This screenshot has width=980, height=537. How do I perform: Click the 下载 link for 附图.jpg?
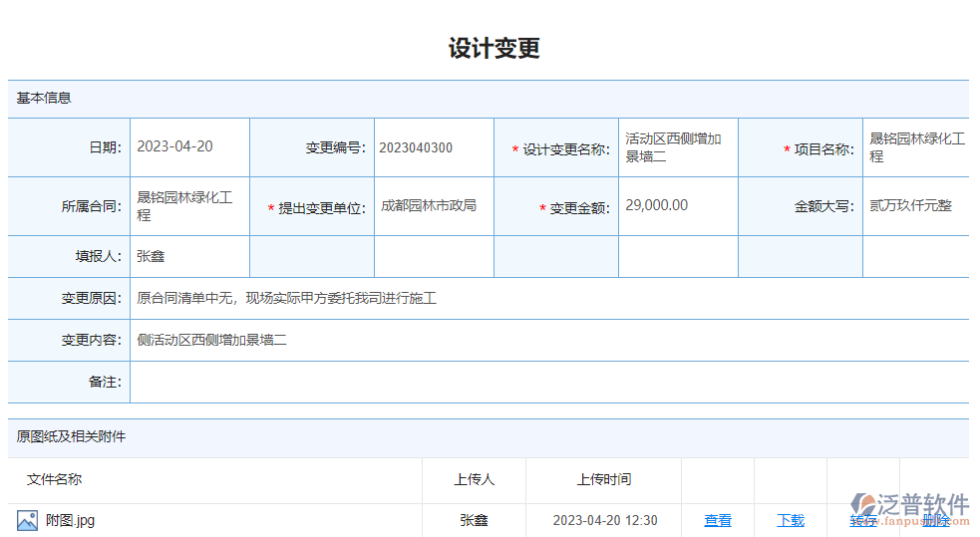click(790, 520)
